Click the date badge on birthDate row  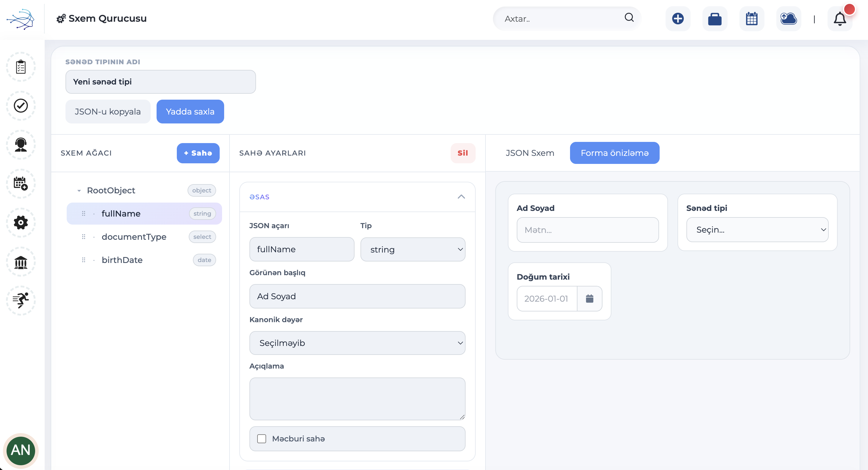tap(204, 260)
